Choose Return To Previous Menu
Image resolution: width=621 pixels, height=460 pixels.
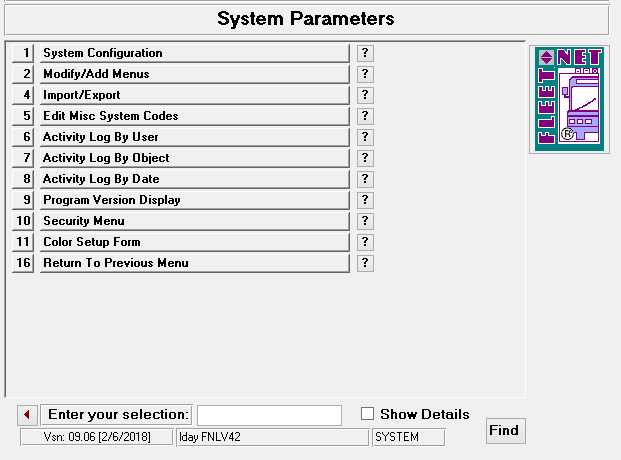194,263
